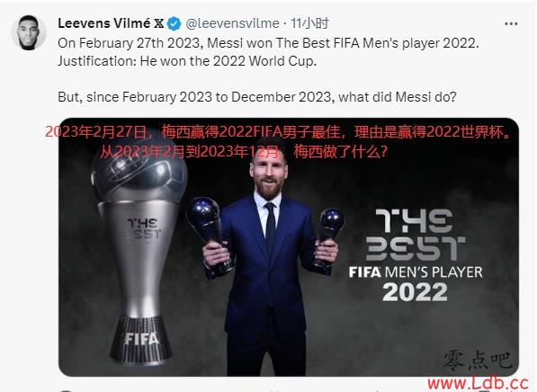Click the display name Leevens Vilmé
The width and height of the screenshot is (537, 392).
point(104,23)
